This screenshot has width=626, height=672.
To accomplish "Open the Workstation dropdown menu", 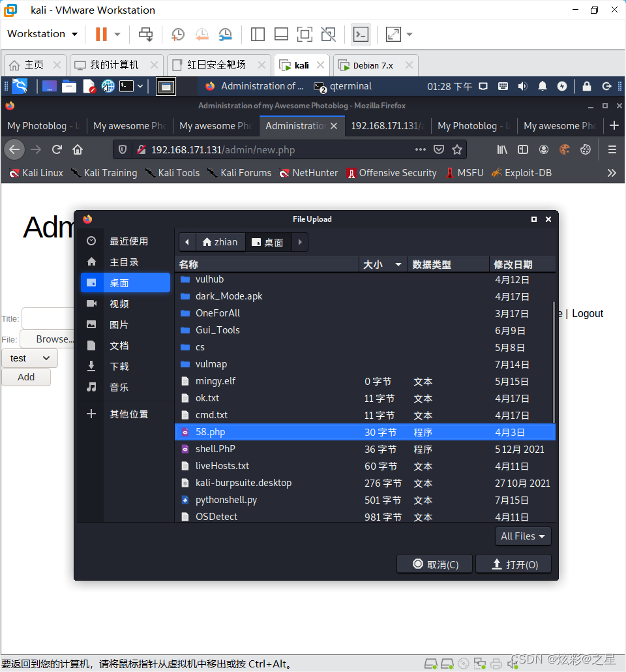I will pos(42,34).
